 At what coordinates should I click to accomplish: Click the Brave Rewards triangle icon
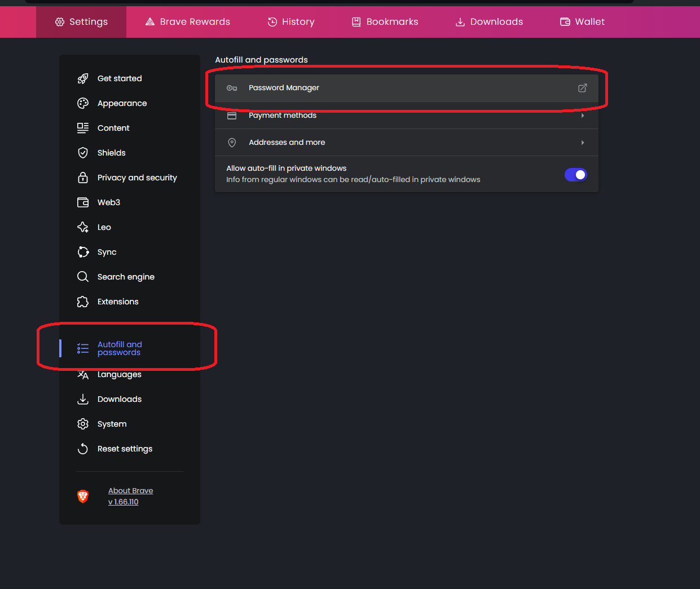click(150, 22)
